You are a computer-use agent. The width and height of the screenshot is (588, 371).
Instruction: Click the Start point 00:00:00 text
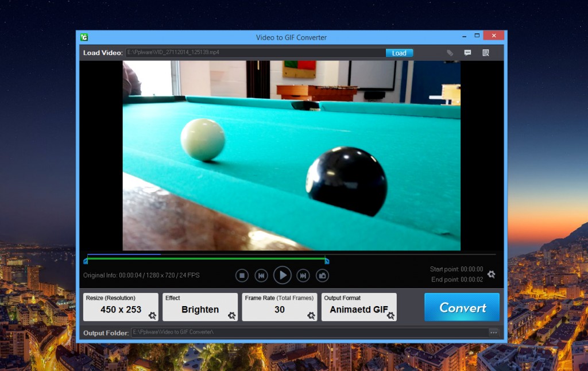tap(457, 269)
